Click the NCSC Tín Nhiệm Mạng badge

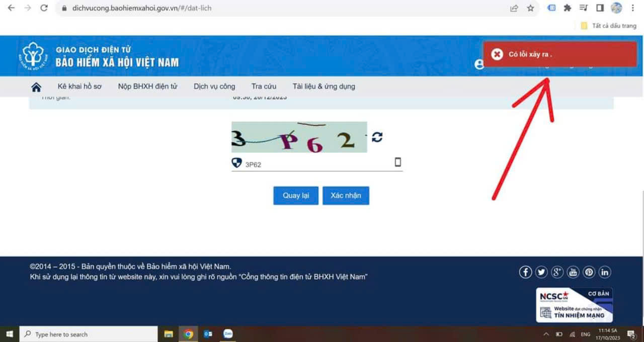(574, 305)
